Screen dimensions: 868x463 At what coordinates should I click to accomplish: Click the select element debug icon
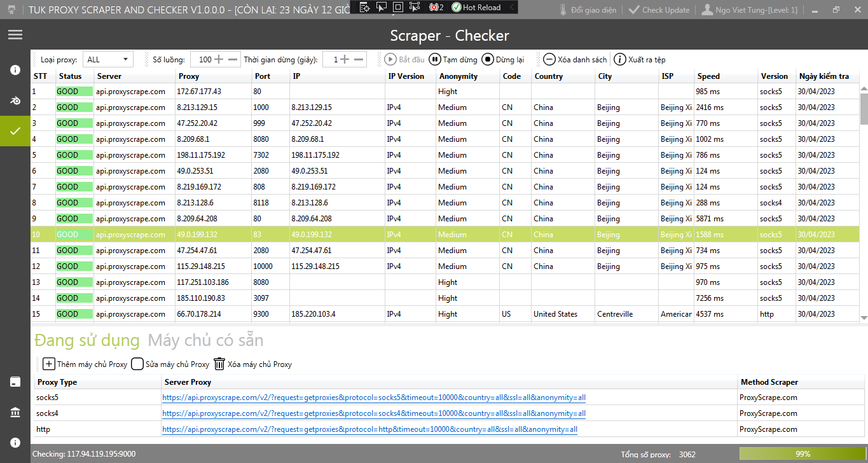point(382,7)
